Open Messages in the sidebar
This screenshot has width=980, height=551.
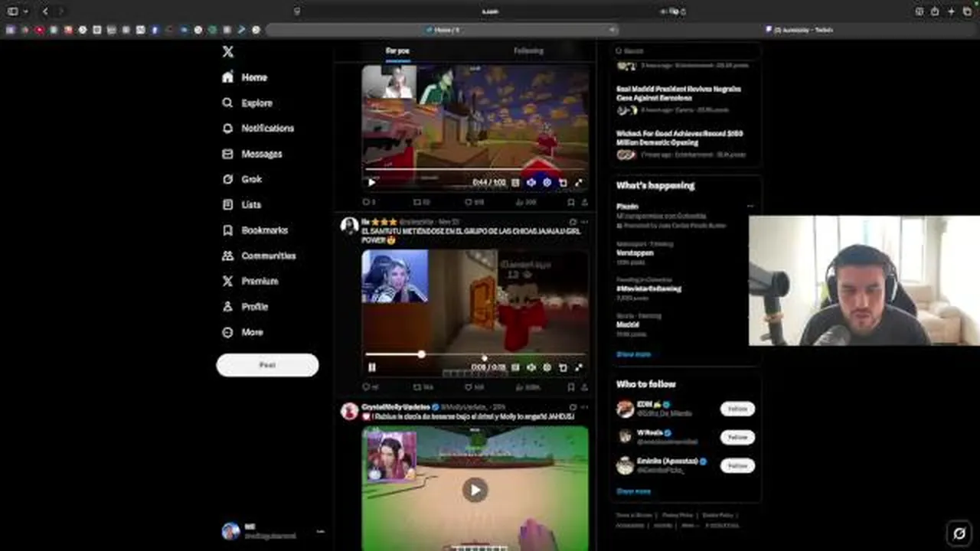(x=251, y=154)
